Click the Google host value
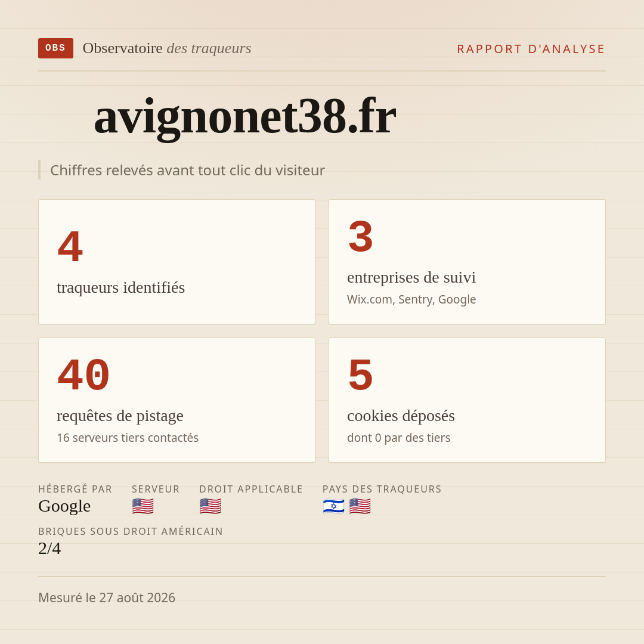The image size is (644, 644). coord(64,506)
